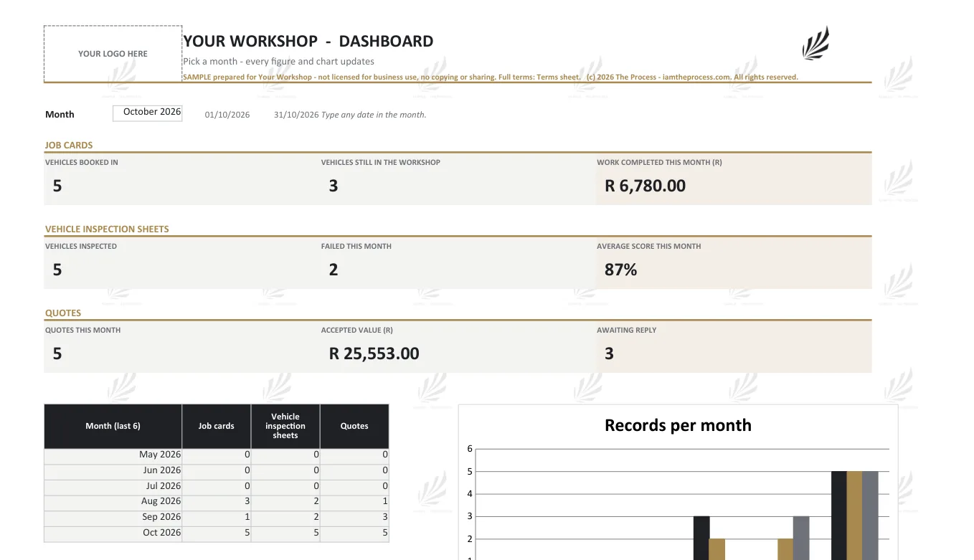Click the Vehicles Inspected value
This screenshot has width=974, height=560.
[57, 270]
